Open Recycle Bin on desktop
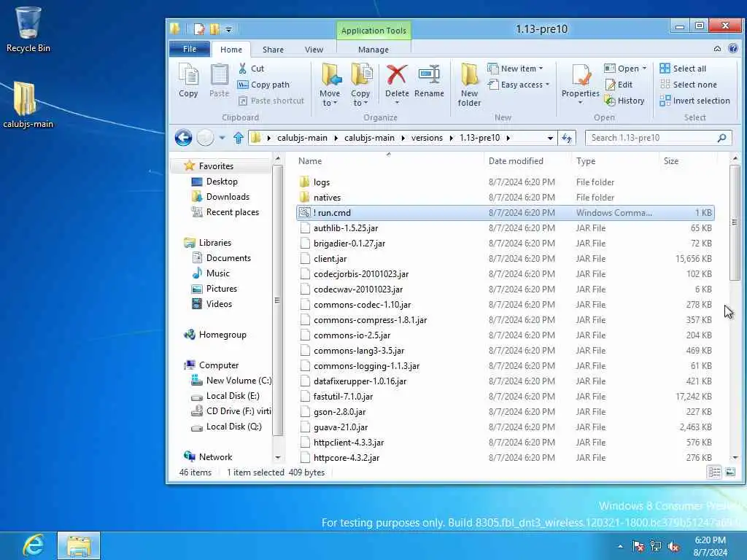The image size is (747, 560). click(28, 29)
